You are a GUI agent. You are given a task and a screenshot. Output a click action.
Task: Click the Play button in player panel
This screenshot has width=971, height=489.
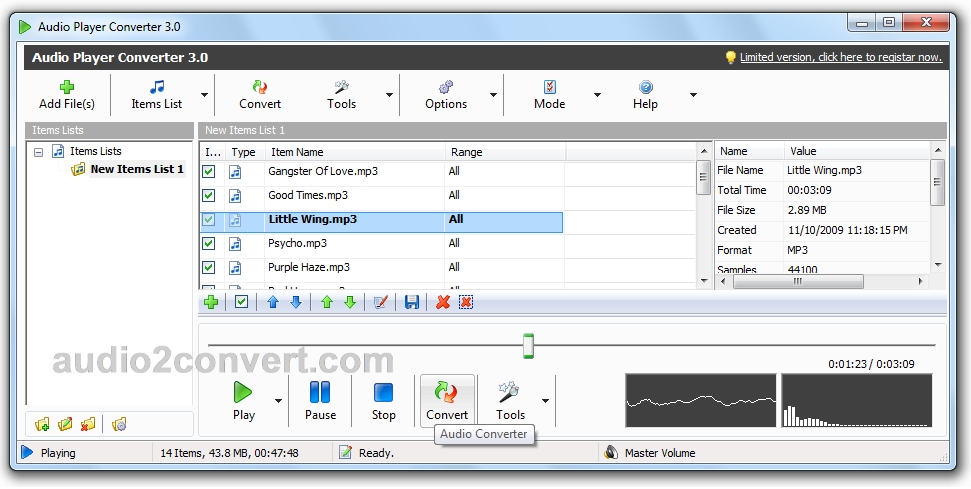click(243, 400)
